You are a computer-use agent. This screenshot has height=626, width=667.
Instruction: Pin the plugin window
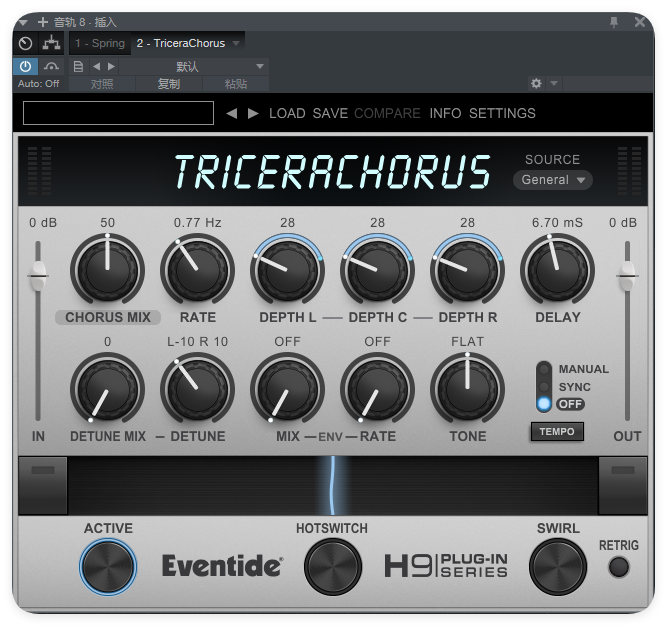(614, 22)
